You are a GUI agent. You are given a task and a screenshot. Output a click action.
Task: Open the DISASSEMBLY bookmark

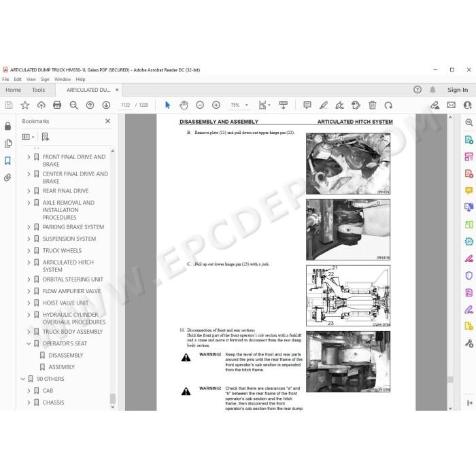pyautogui.click(x=66, y=356)
